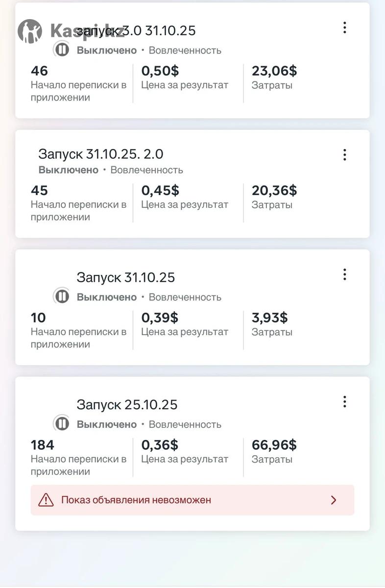Toggle pause status on Запуск 31.10.25 campaign
Screen dimensions: 385x588
[x=62, y=296]
